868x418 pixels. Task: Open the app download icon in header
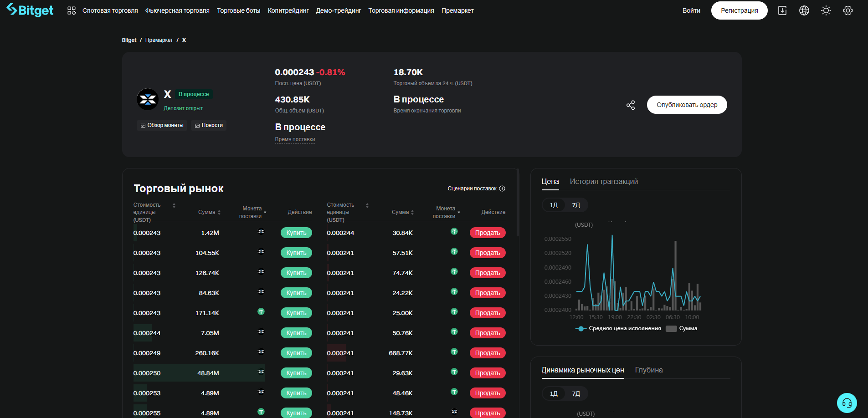(782, 10)
